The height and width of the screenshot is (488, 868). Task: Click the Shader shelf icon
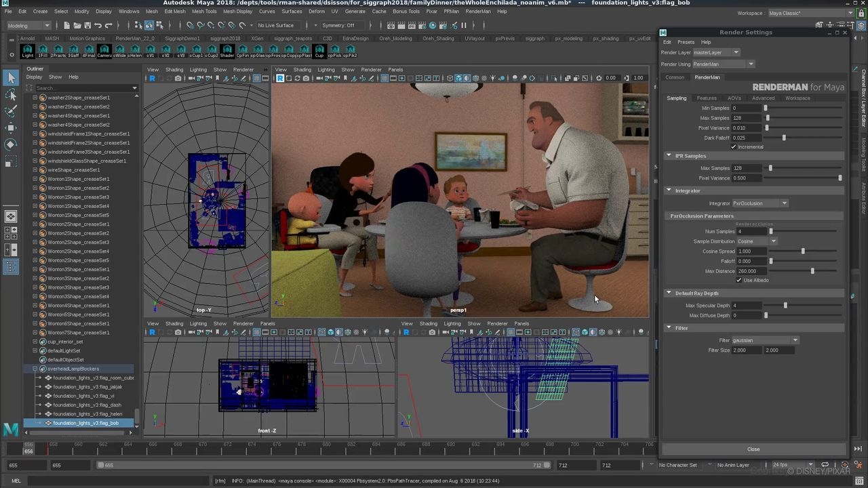227,51
